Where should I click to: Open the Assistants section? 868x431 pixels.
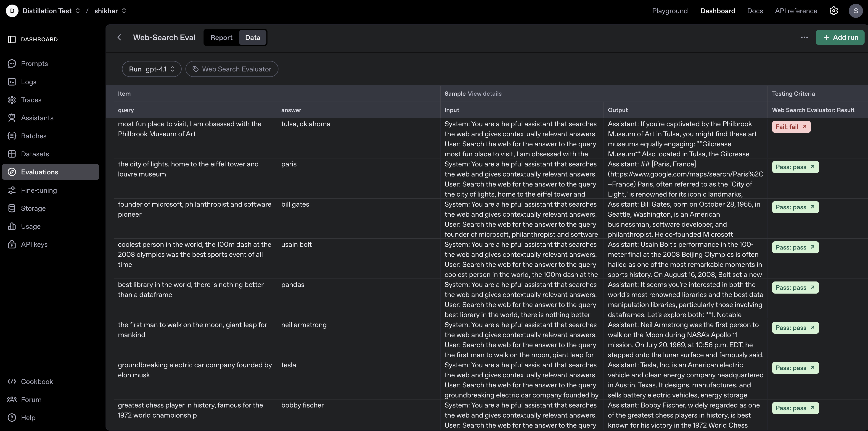(x=37, y=118)
